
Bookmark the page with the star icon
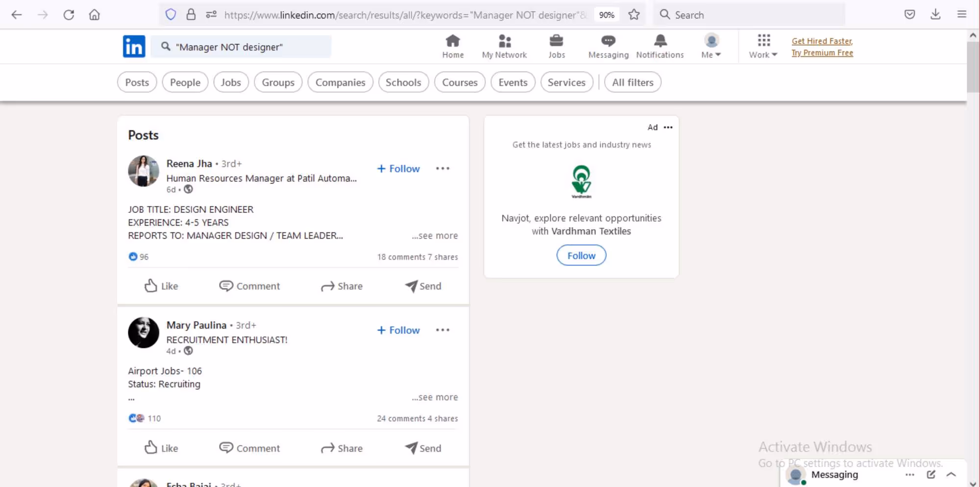(x=634, y=15)
